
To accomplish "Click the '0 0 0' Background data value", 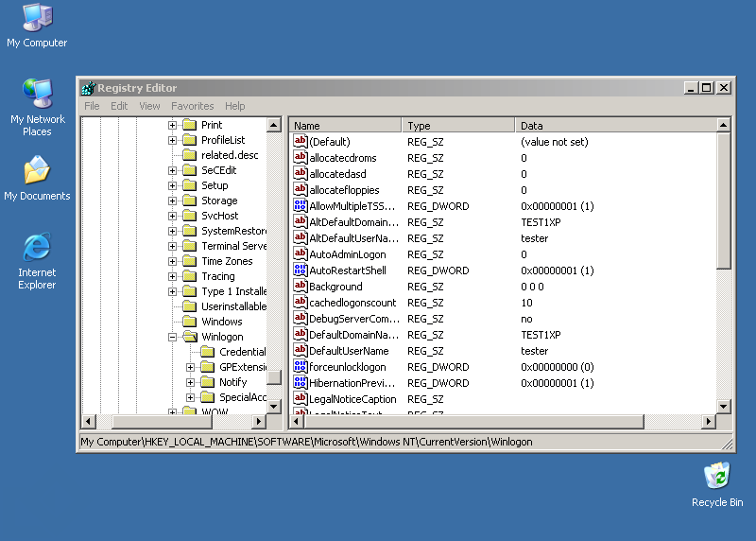I will tap(532, 287).
